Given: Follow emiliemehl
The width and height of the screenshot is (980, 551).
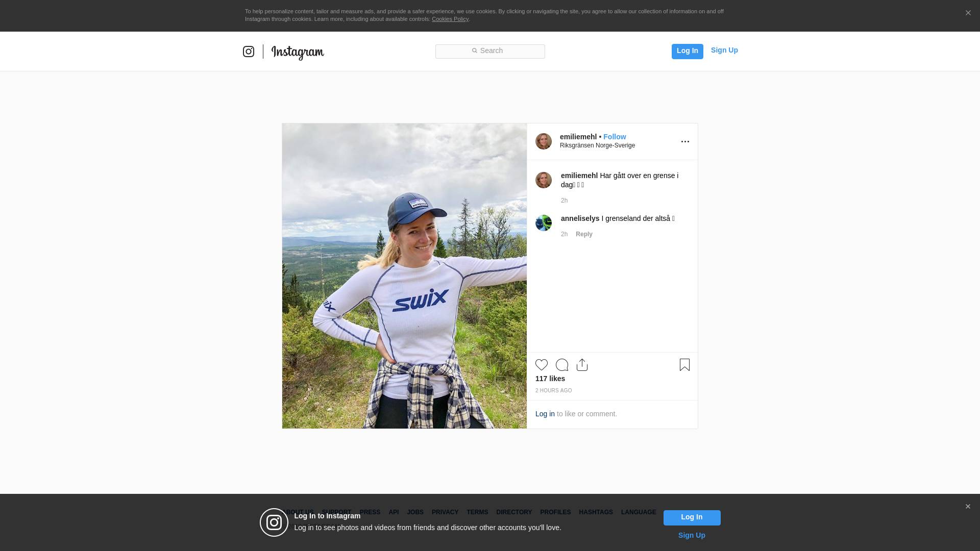Looking at the screenshot, I should (615, 137).
